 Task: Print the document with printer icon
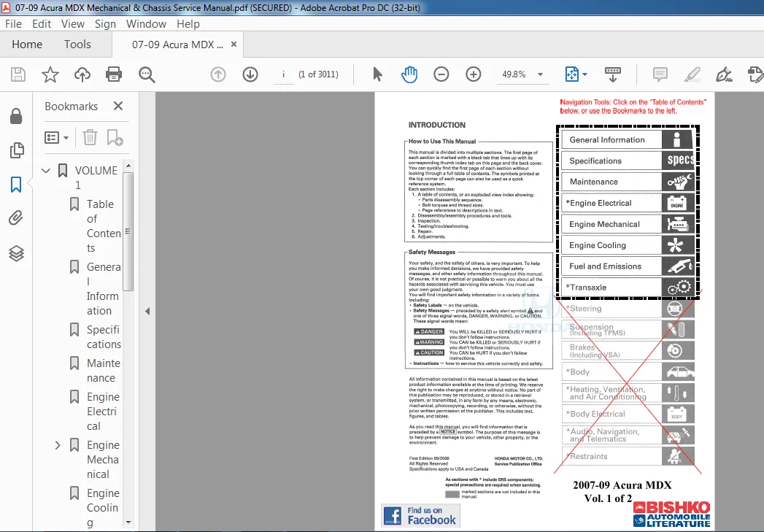(114, 74)
